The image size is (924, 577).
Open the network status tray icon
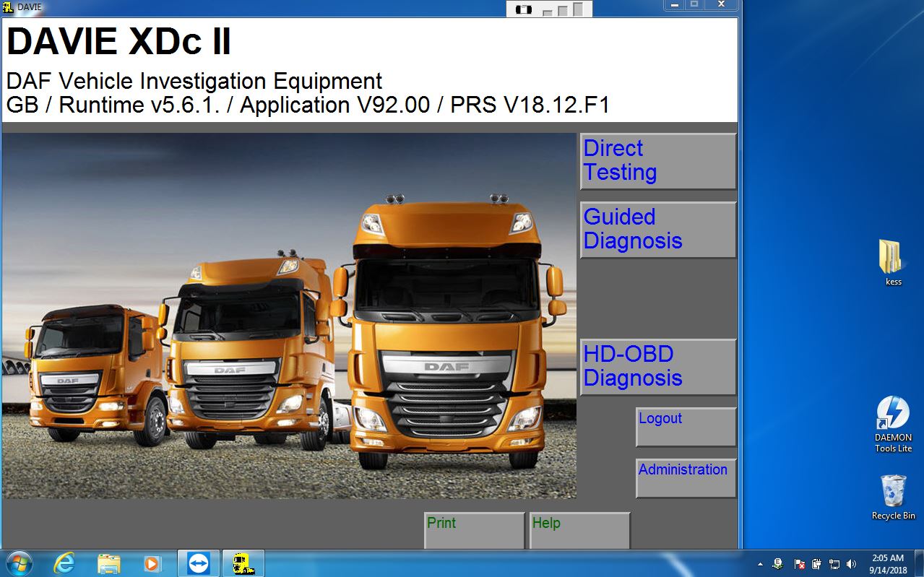834,564
